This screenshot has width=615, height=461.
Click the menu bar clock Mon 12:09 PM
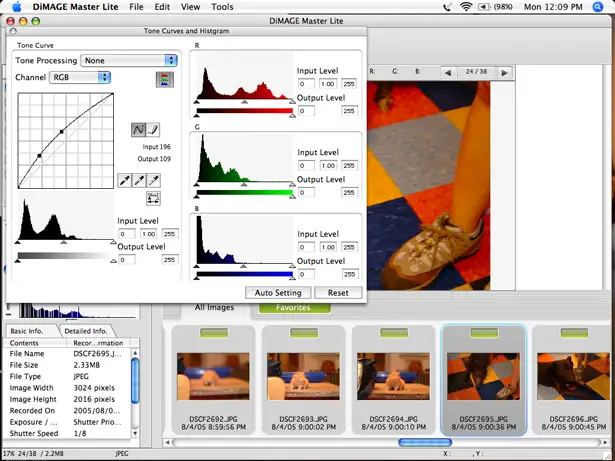[x=553, y=7]
